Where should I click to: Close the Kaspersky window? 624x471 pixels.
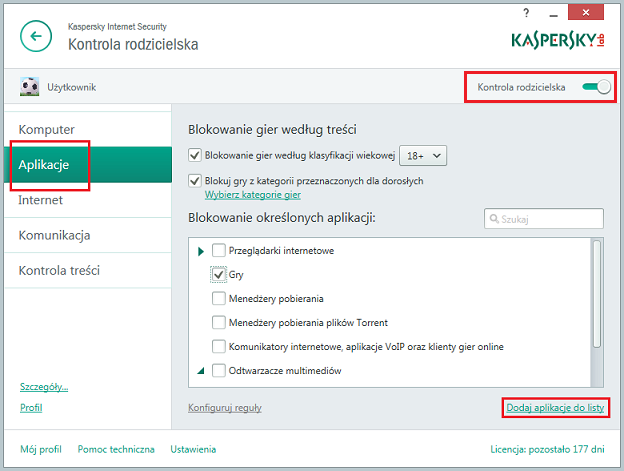[x=586, y=13]
